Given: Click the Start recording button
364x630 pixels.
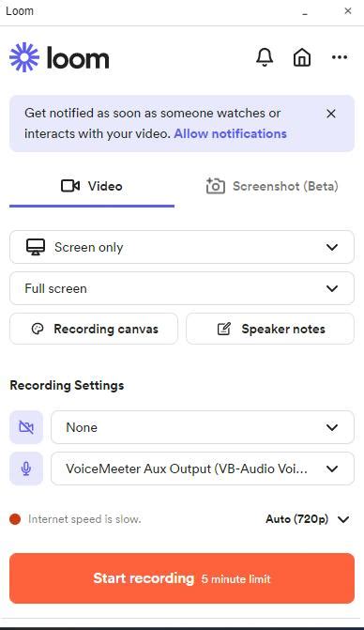Looking at the screenshot, I should coord(182,578).
